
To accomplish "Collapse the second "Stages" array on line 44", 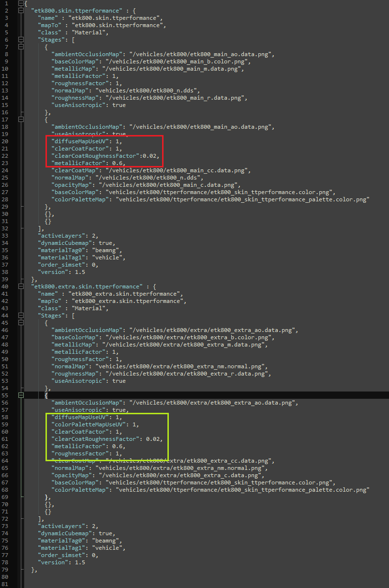I will pos(21,316).
